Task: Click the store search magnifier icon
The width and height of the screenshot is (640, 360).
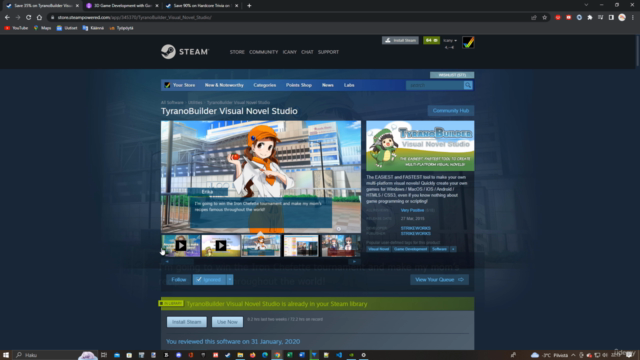Action: click(x=468, y=85)
